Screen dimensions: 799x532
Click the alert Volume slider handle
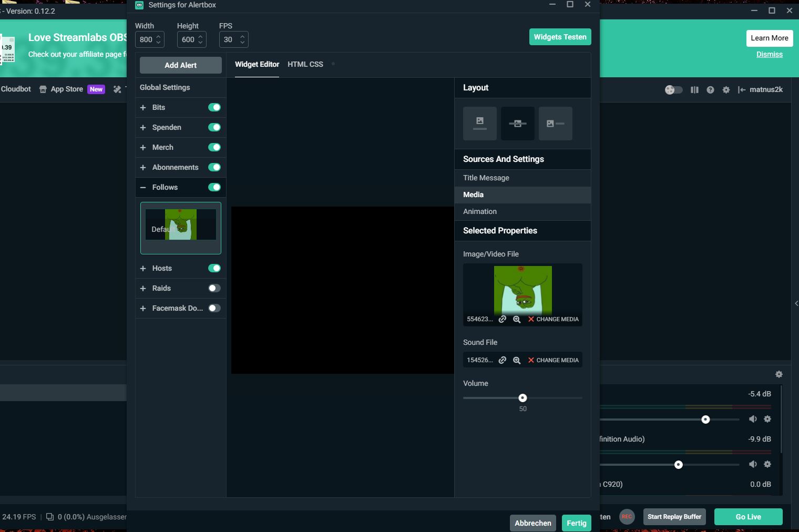(523, 398)
